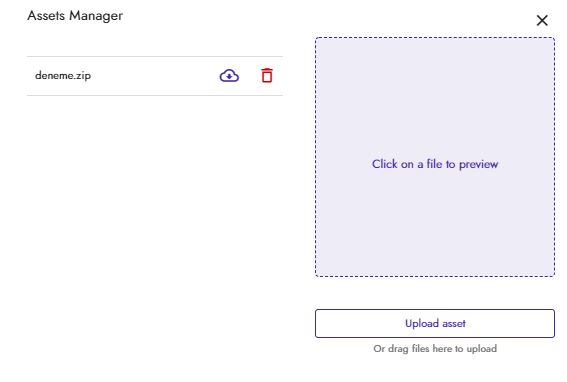The height and width of the screenshot is (382, 567).
Task: Click the Upload asset button
Action: point(435,323)
